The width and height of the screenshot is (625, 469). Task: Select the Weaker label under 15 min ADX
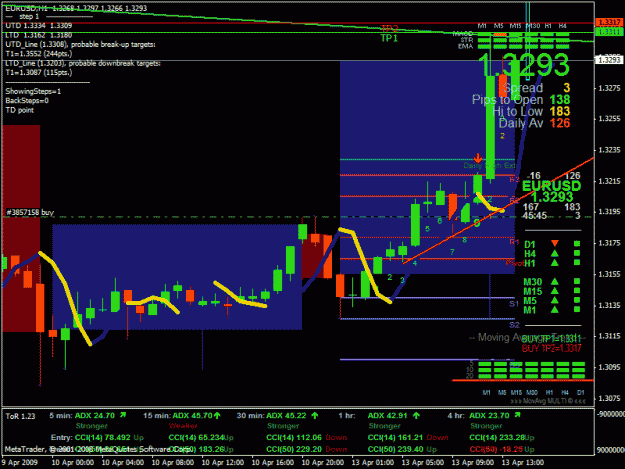(x=183, y=426)
